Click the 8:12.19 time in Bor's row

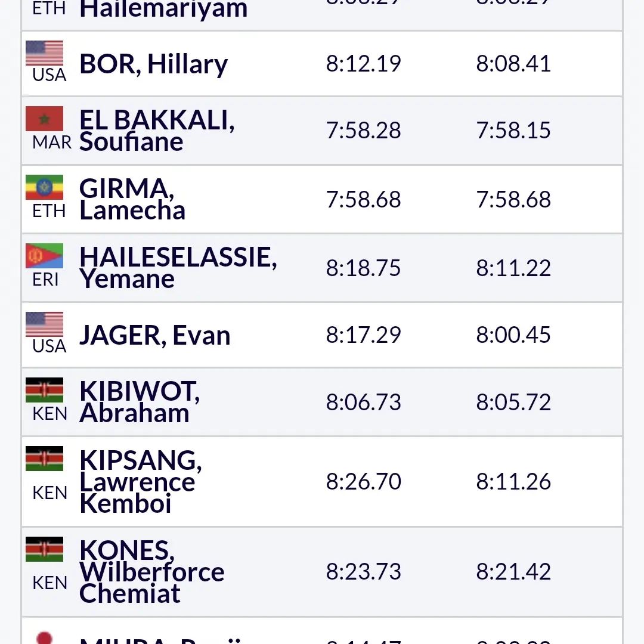tap(363, 64)
